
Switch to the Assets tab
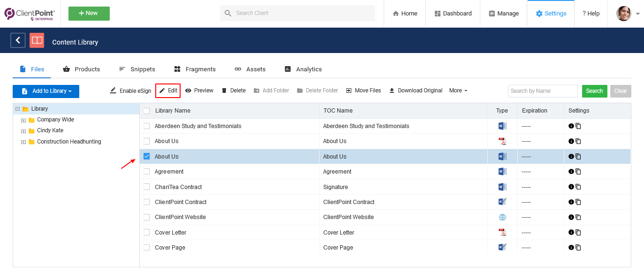[x=250, y=69]
